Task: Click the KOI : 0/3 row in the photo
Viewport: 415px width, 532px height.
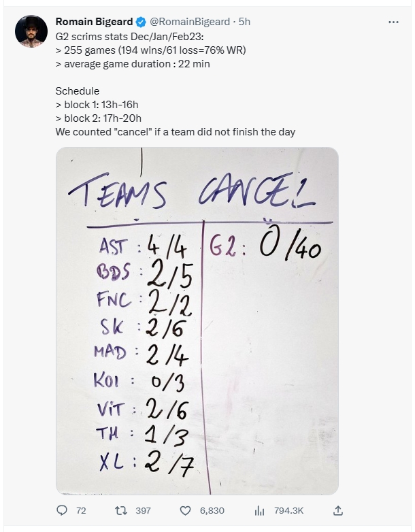Action: coord(139,382)
